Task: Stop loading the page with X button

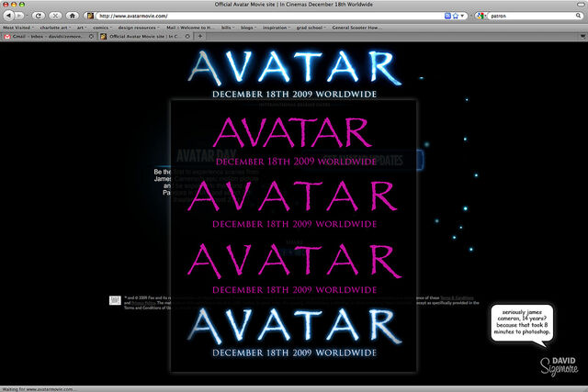Action: coord(55,16)
